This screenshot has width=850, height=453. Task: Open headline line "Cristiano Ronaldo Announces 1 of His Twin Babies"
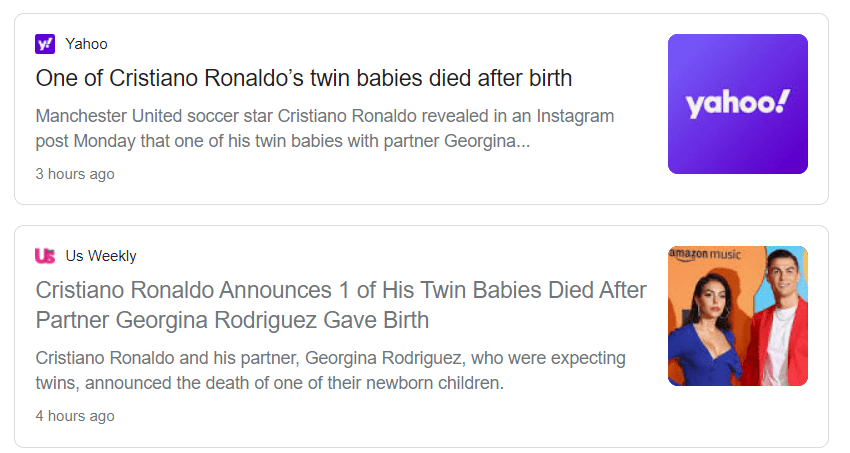(340, 291)
